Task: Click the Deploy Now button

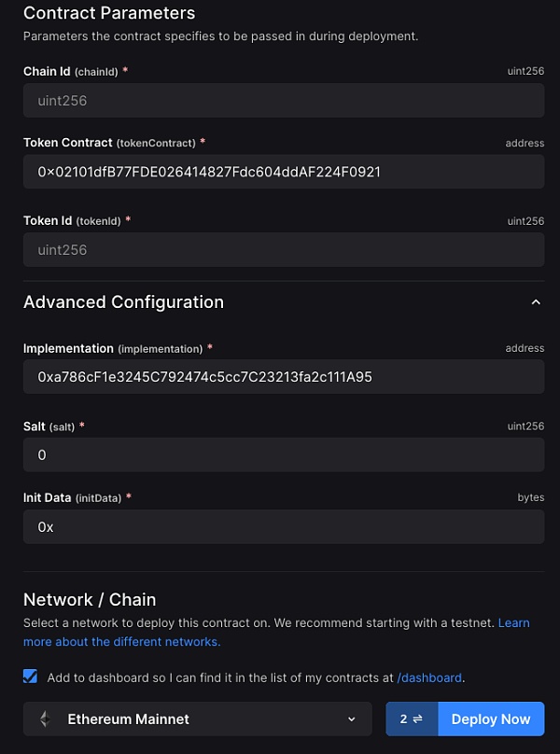Action: click(x=490, y=719)
